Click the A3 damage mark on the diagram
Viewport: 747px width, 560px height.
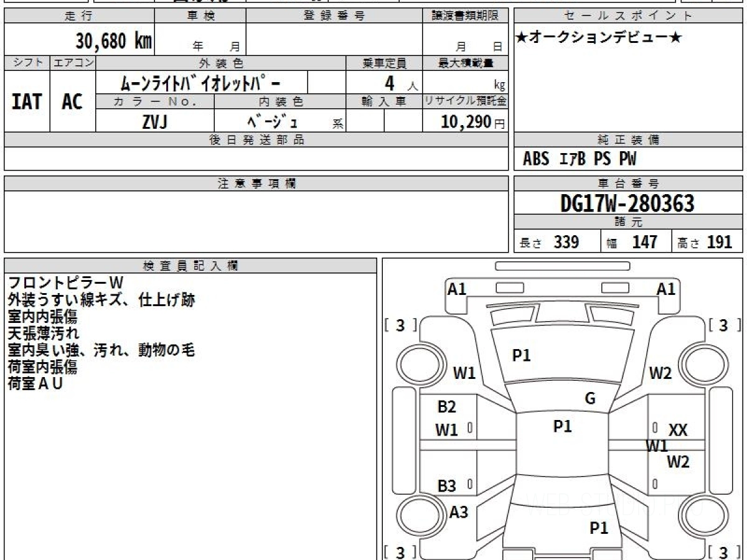(x=459, y=513)
